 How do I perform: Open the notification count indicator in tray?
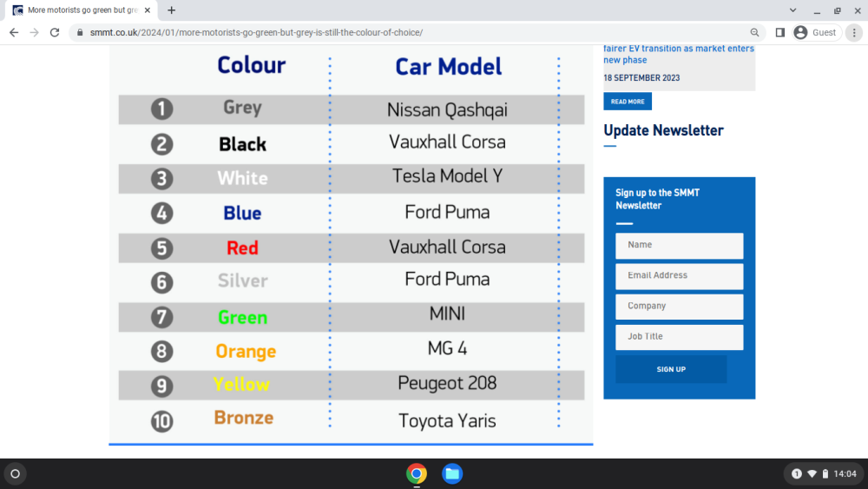pos(796,473)
